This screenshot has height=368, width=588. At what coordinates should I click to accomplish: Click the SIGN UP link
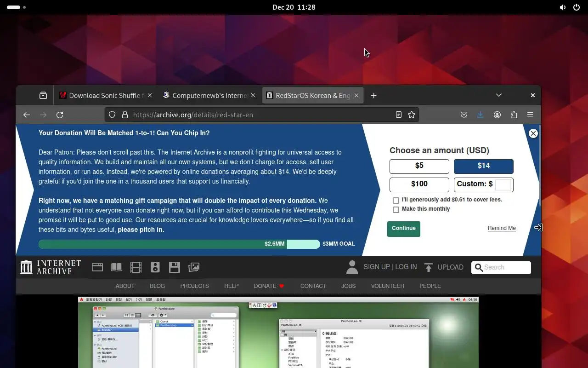377,267
